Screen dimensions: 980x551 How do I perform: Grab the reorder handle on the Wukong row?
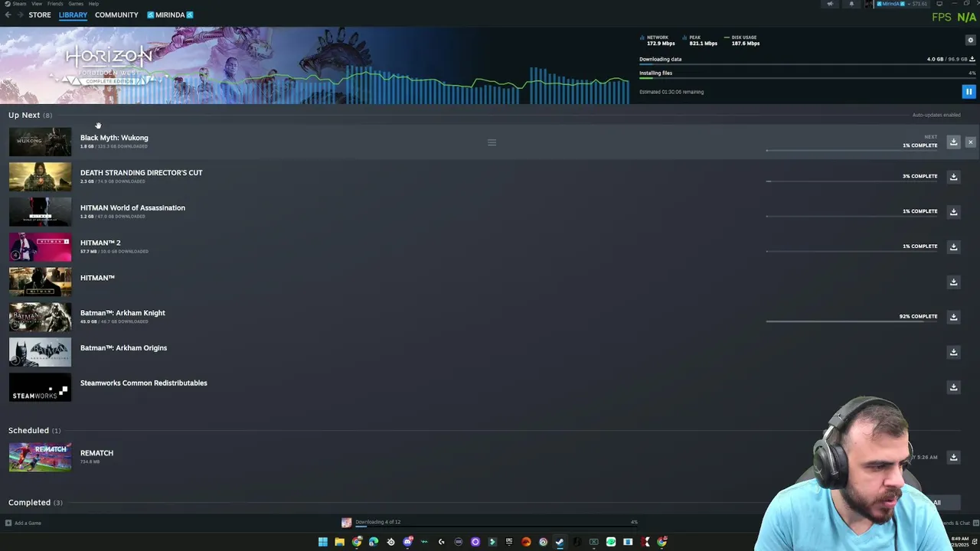pos(492,142)
